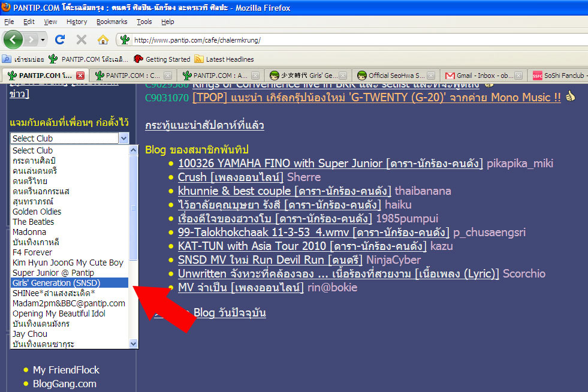Open the Tools menu

[x=144, y=22]
